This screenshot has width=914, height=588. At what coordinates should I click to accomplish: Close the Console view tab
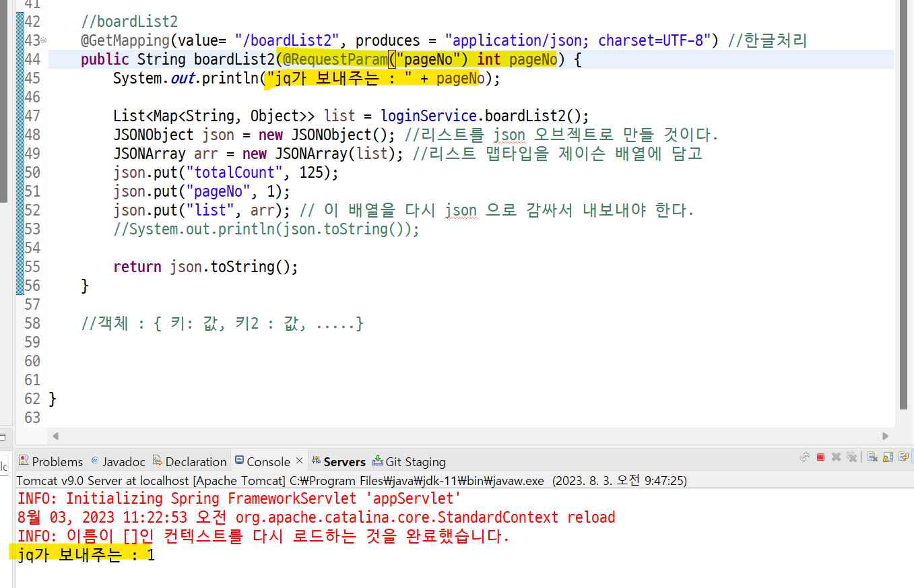[x=300, y=461]
